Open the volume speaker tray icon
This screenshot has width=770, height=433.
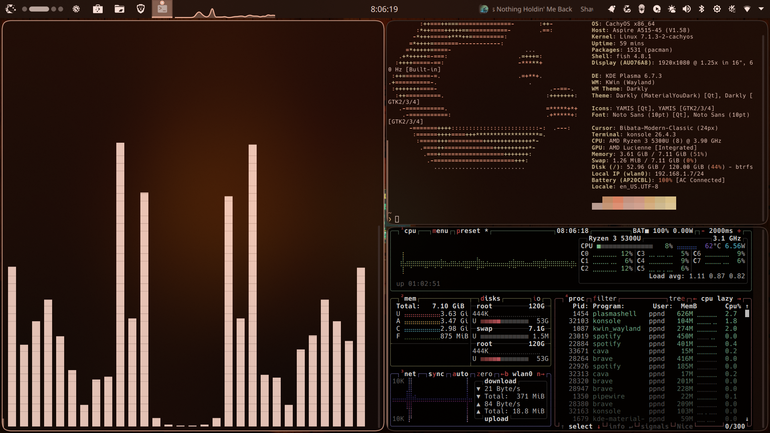687,9
